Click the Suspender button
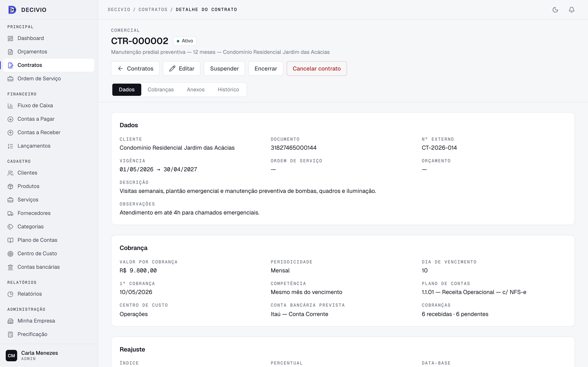The height and width of the screenshot is (367, 588). coord(224,69)
